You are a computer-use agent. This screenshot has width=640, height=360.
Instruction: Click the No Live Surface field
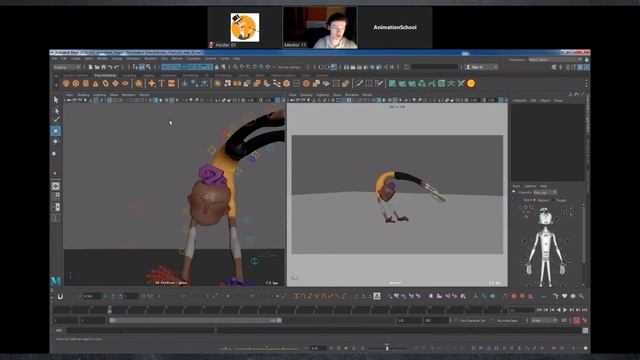tap(289, 67)
